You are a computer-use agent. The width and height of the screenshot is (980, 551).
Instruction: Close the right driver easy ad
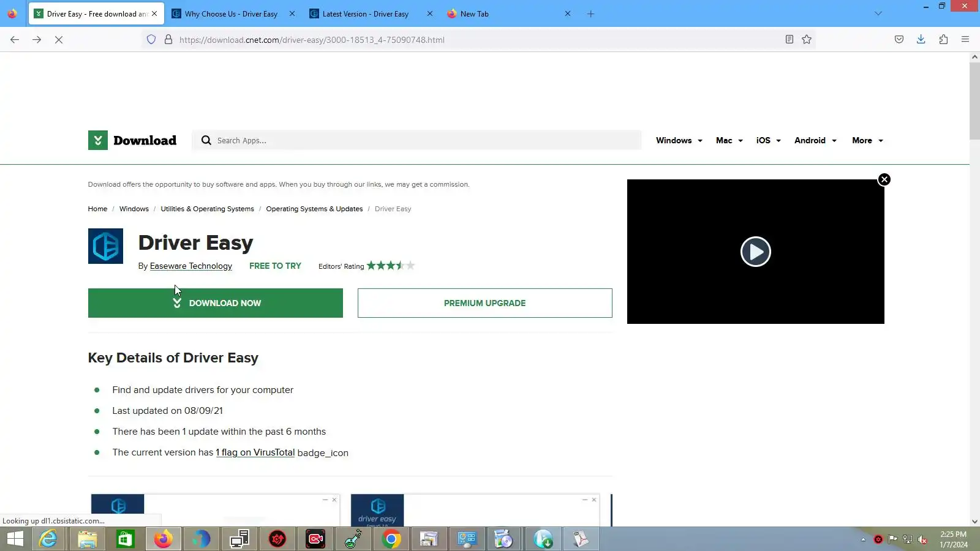pos(594,500)
